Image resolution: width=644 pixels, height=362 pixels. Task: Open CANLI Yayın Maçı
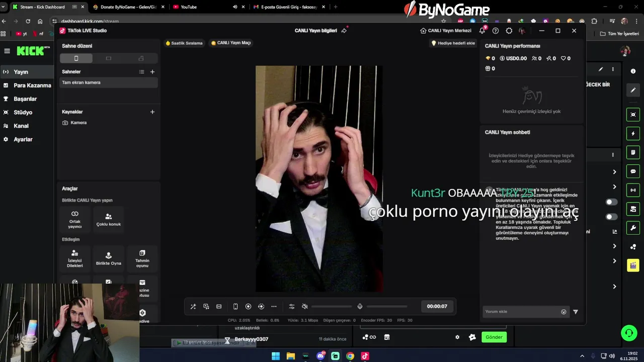click(231, 43)
